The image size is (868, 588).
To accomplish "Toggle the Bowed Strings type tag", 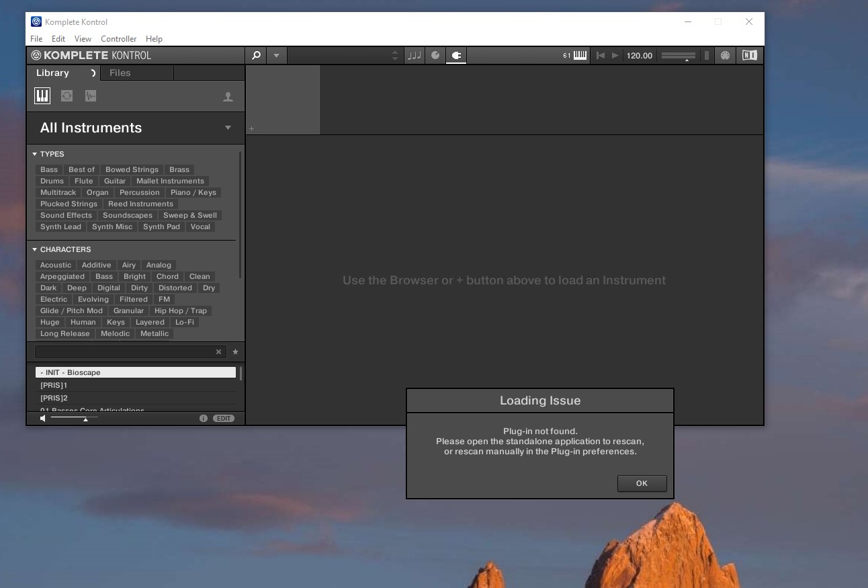I will point(132,169).
